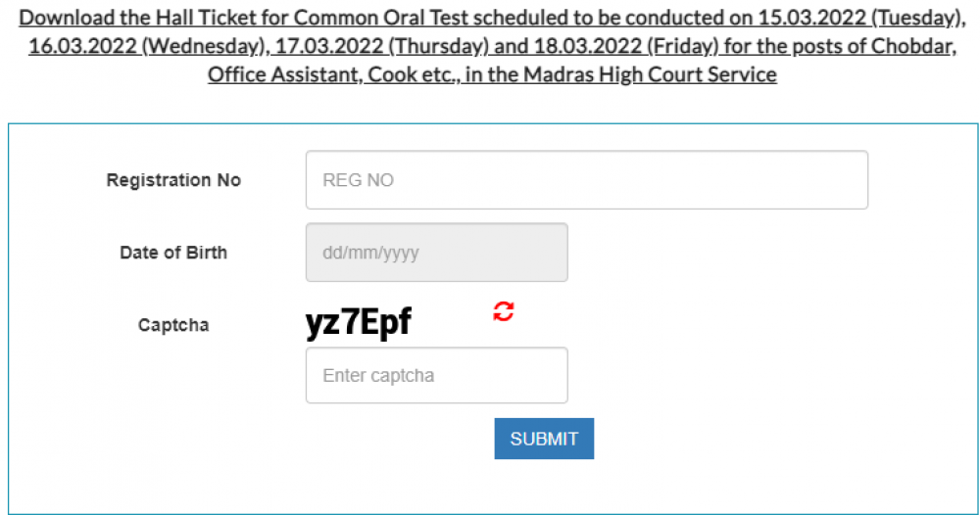Click scheduled to be conducted heading text
Screen dimensions: 980x515
(599, 19)
